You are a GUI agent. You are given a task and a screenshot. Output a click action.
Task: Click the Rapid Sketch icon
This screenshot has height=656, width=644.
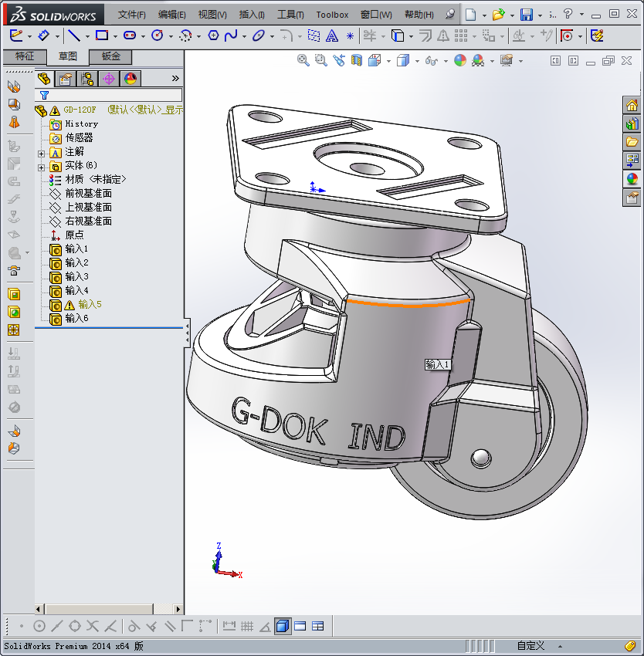[x=597, y=36]
